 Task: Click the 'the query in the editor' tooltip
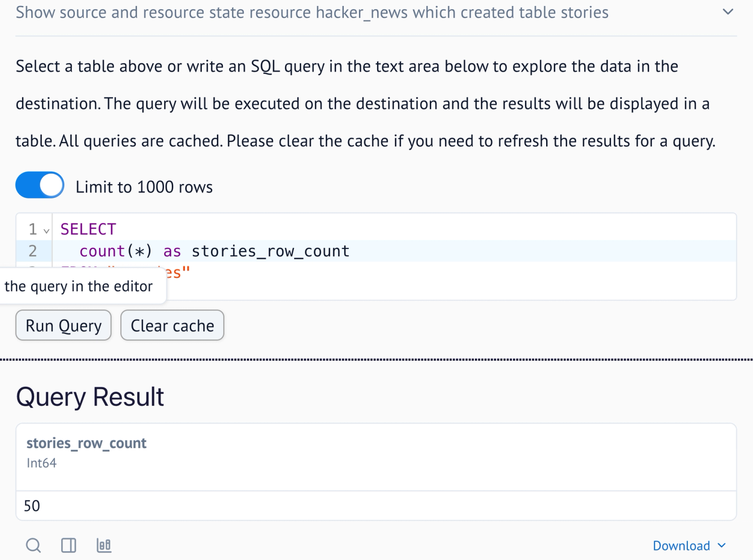79,286
